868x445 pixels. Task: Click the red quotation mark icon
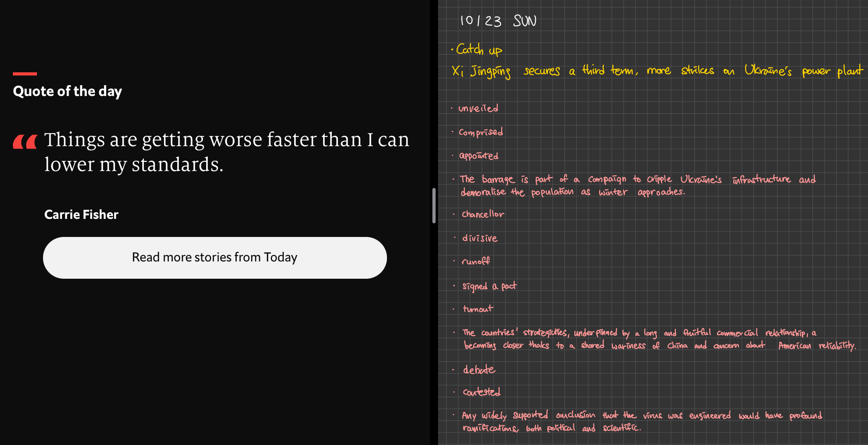pyautogui.click(x=25, y=142)
